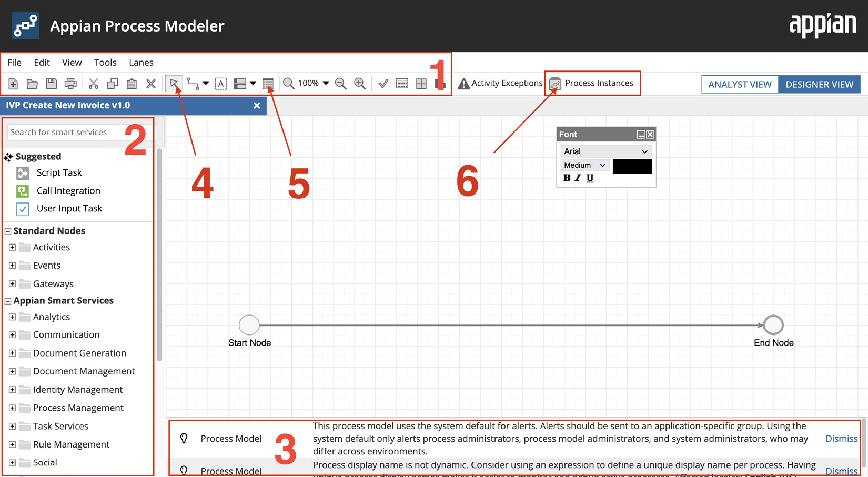This screenshot has height=477, width=868.
Task: Open the black font color swatch
Action: click(632, 166)
